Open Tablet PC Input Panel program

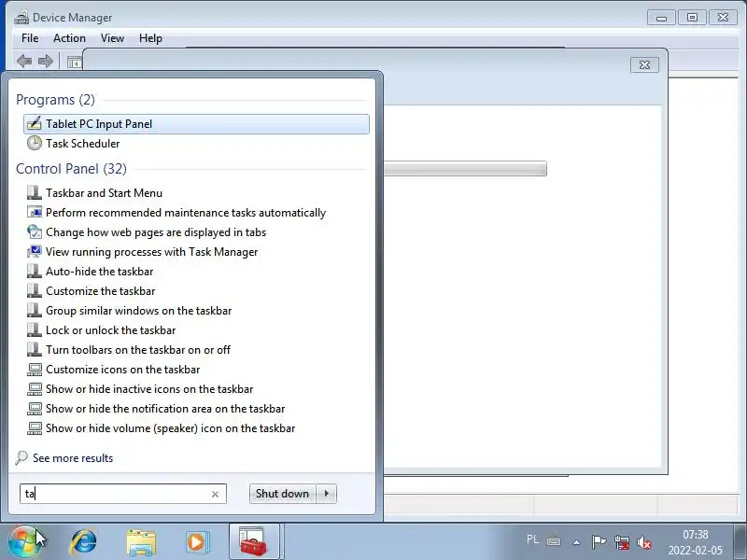(196, 124)
